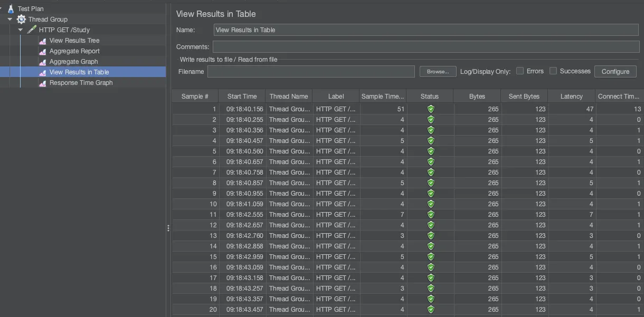Click the Test Plan flask icon
This screenshot has height=317, width=644.
pyautogui.click(x=11, y=8)
